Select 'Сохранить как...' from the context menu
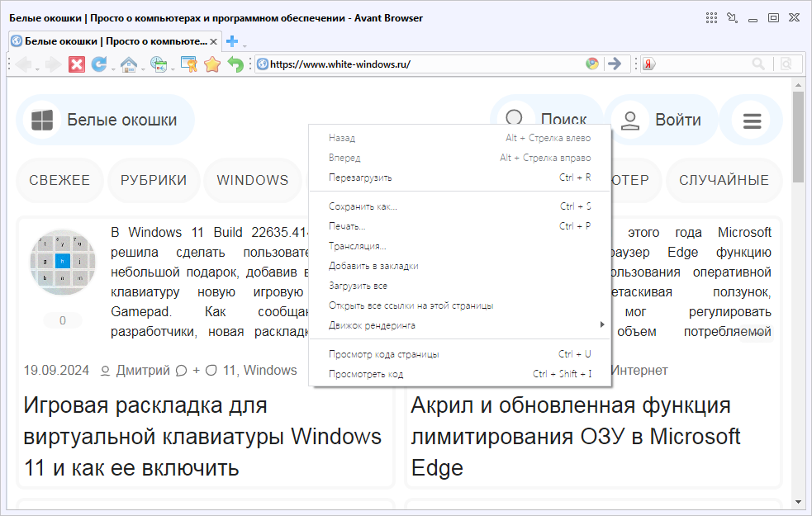This screenshot has height=516, width=812. pos(460,206)
